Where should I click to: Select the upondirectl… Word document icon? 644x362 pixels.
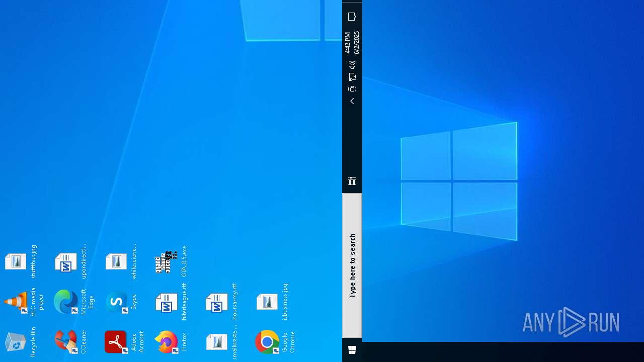pos(66,262)
